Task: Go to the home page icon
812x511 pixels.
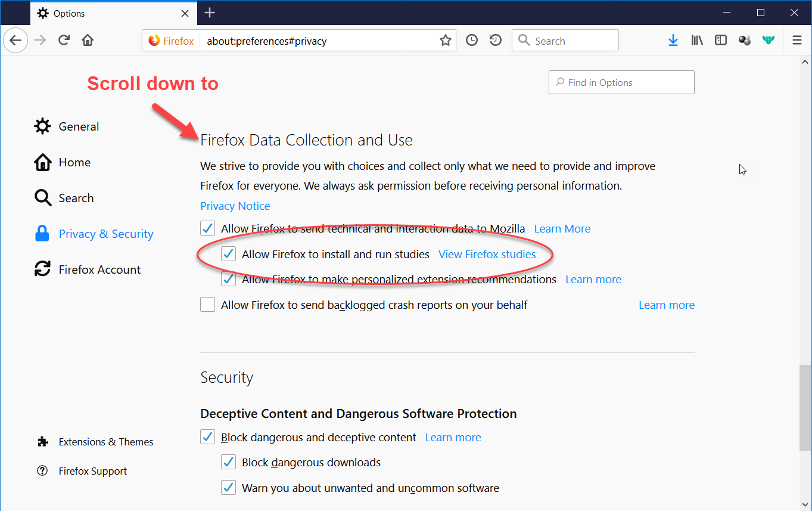Action: (x=86, y=40)
